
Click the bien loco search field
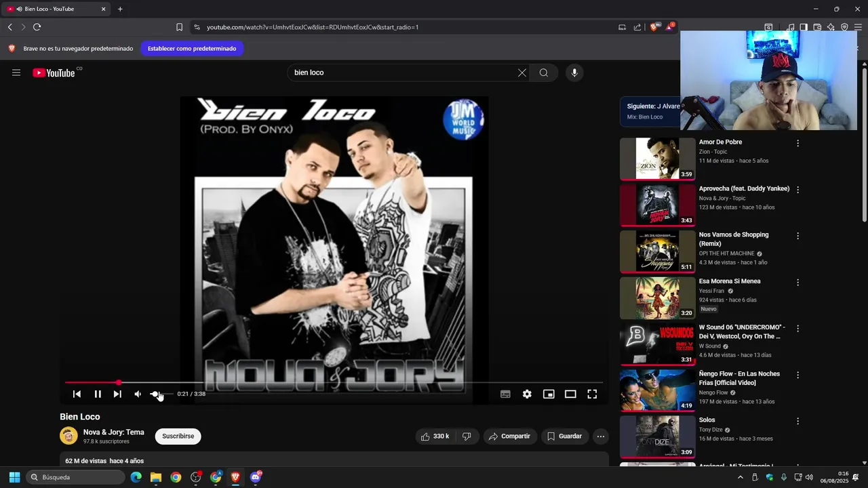pyautogui.click(x=403, y=73)
